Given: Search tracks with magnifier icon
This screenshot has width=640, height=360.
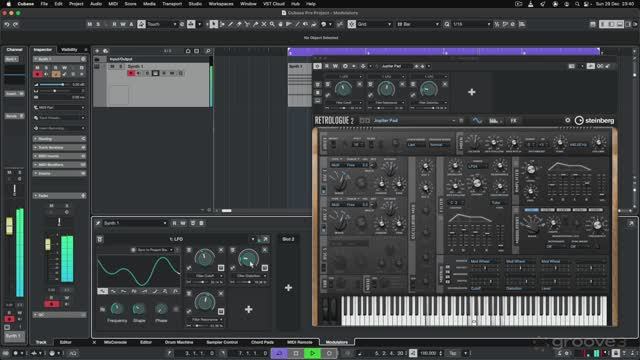Looking at the screenshot, I should coord(208,51).
